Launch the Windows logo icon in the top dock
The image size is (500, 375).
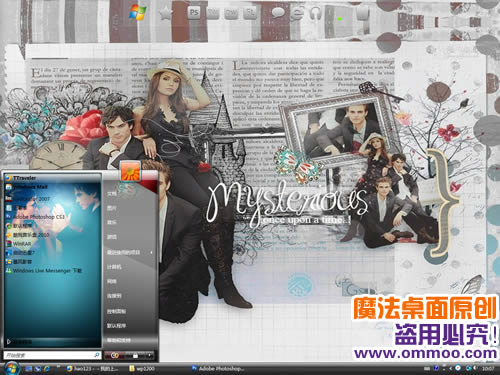(x=138, y=13)
